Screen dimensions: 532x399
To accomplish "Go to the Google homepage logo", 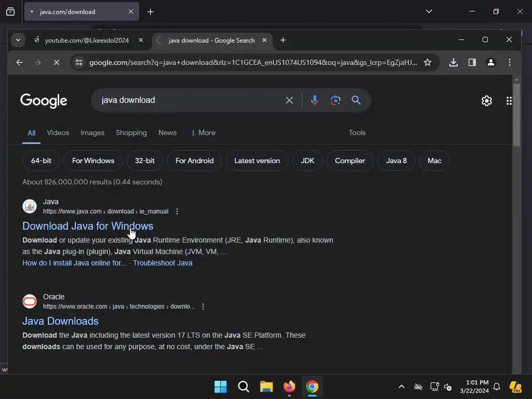I will (44, 101).
